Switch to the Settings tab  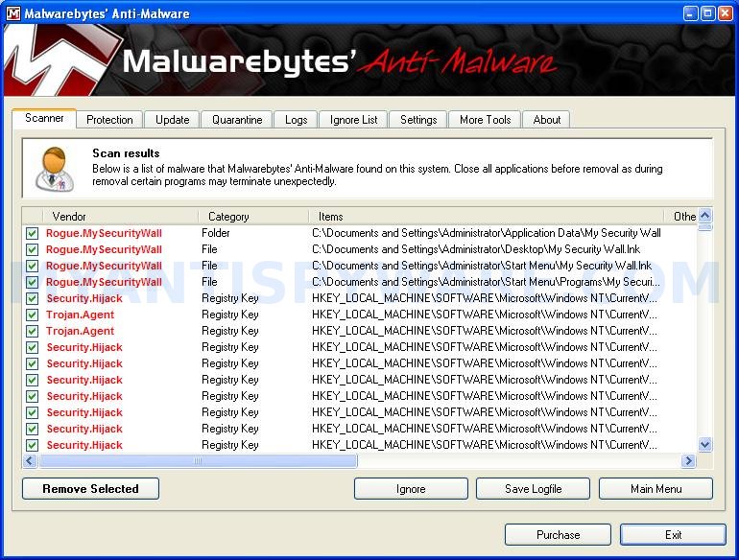coord(418,120)
